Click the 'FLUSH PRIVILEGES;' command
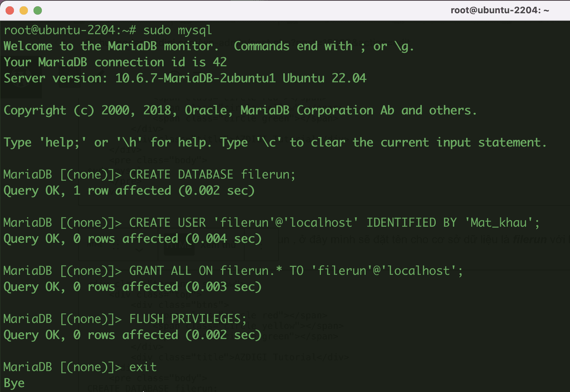 pyautogui.click(x=188, y=319)
